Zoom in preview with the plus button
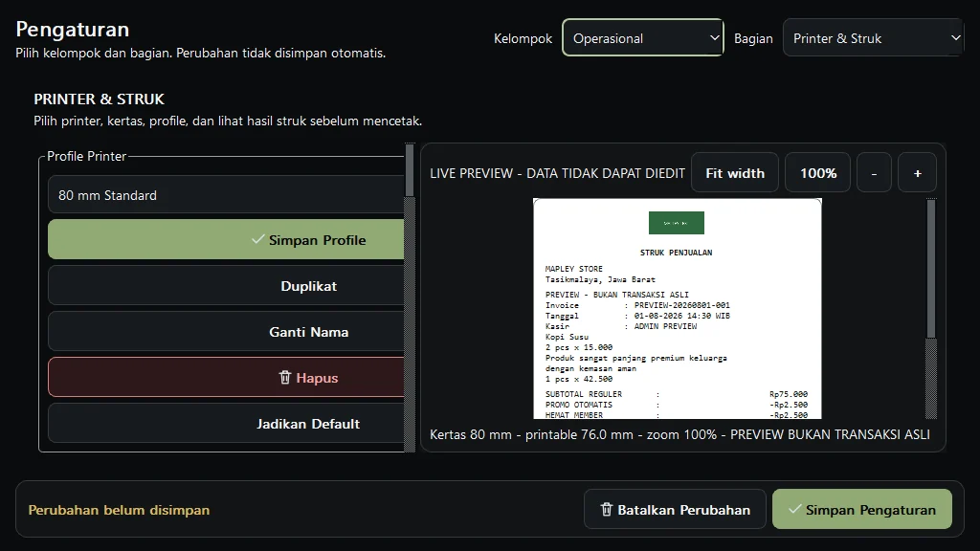The height and width of the screenshot is (551, 980). (x=918, y=173)
